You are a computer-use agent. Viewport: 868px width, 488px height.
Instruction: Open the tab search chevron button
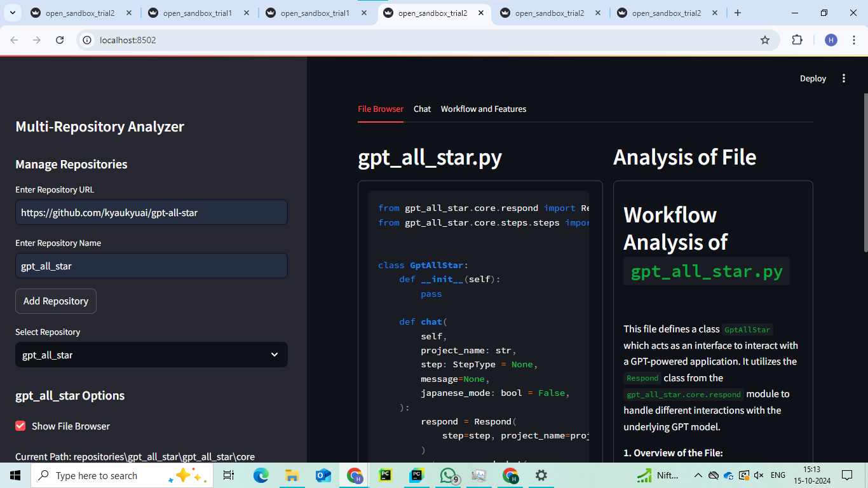(x=13, y=13)
